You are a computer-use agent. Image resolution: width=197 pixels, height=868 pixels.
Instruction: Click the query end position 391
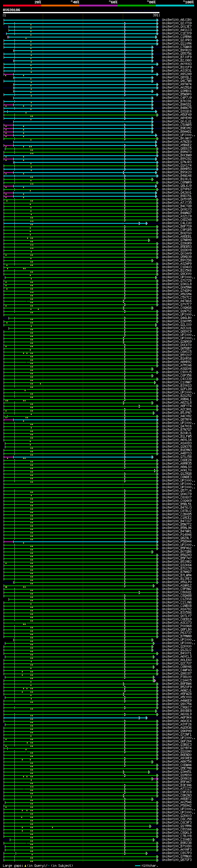click(155, 15)
